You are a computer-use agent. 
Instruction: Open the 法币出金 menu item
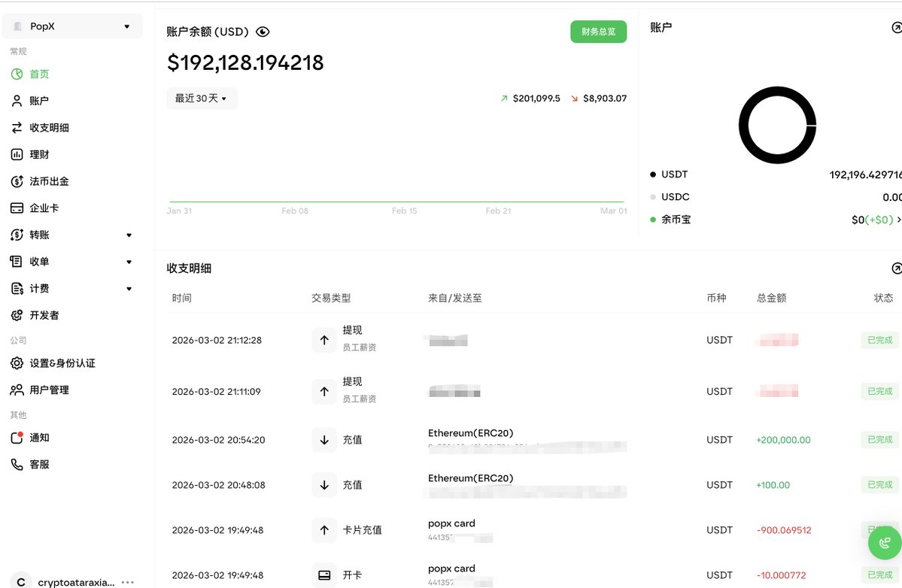click(x=50, y=181)
